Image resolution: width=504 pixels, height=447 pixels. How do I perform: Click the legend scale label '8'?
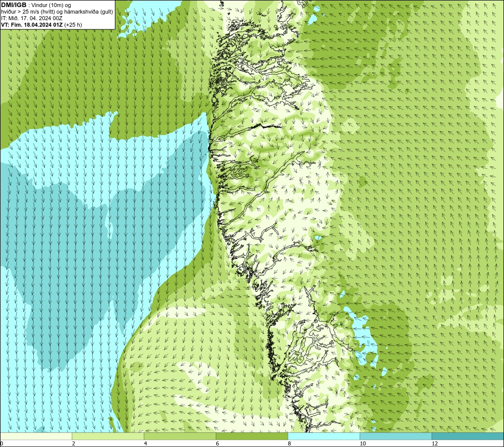[x=290, y=443]
